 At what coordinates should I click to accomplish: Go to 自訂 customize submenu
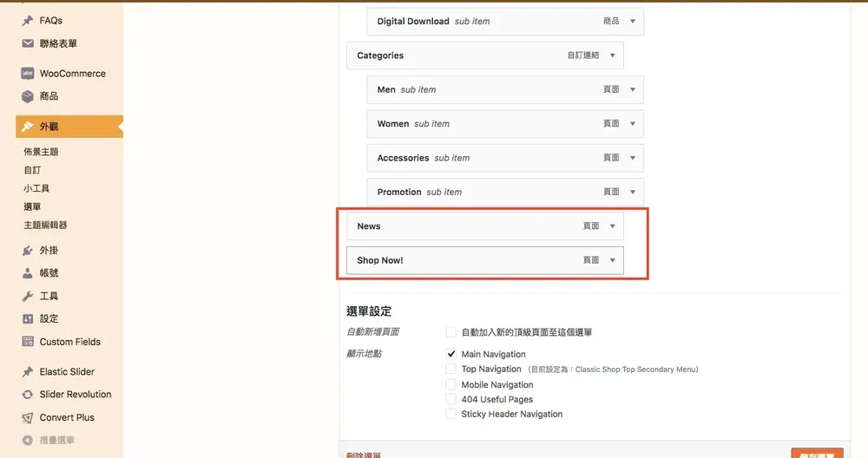(32, 170)
